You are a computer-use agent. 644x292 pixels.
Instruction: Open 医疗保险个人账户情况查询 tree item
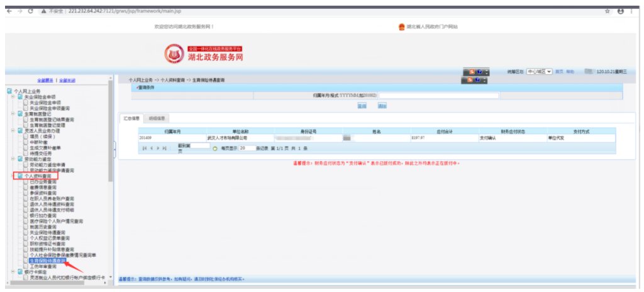57,221
